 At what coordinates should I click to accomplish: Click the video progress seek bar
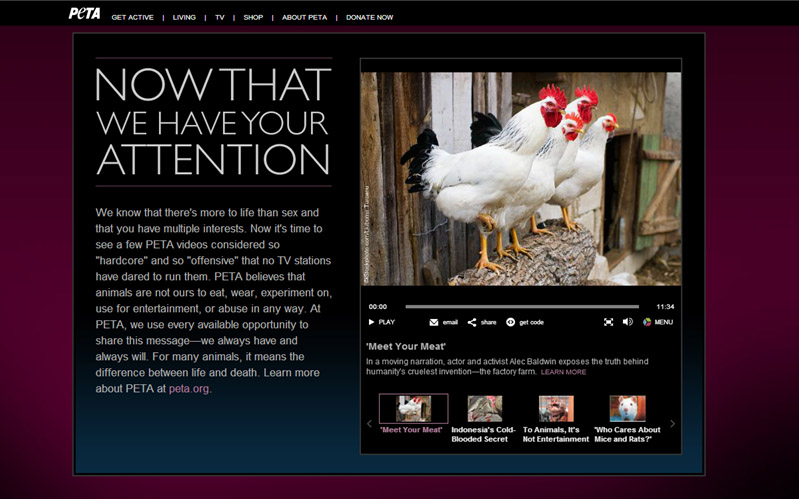point(522,307)
